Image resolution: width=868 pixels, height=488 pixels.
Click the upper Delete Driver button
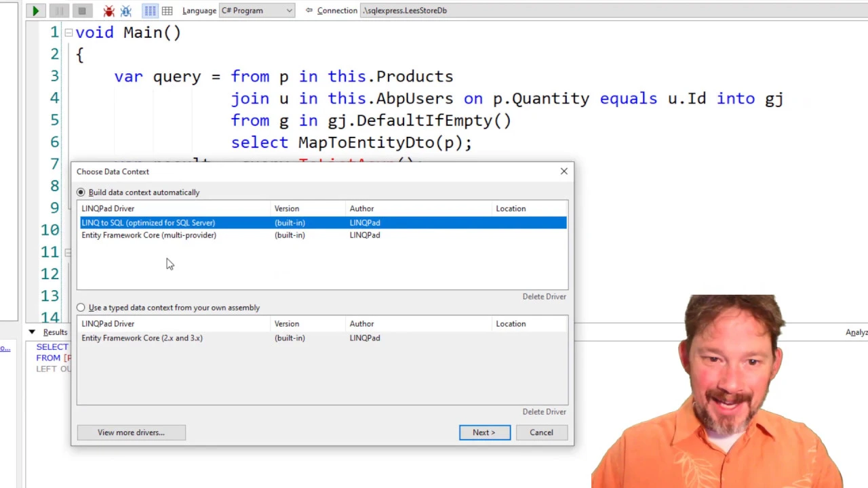pos(544,297)
